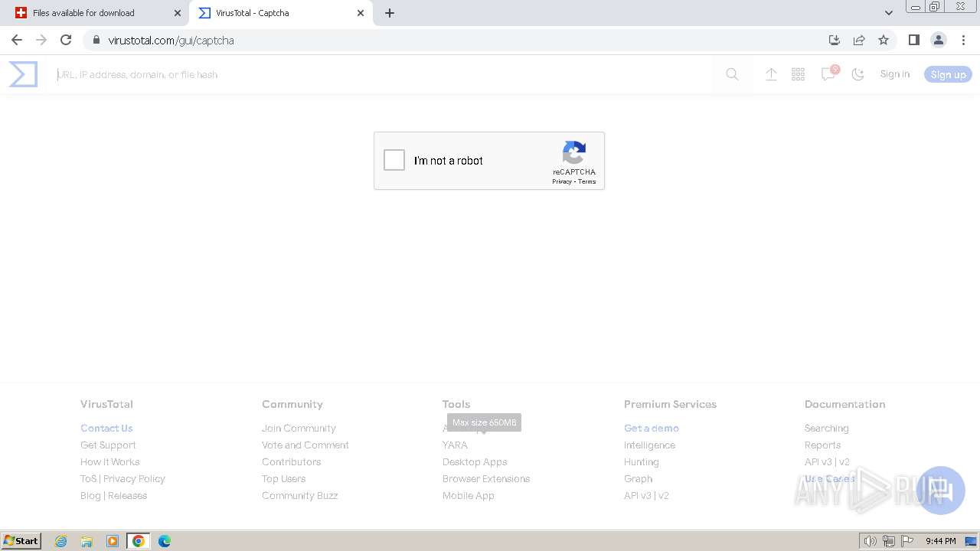This screenshot has width=980, height=551.
Task: Open a new browser tab
Action: [390, 13]
